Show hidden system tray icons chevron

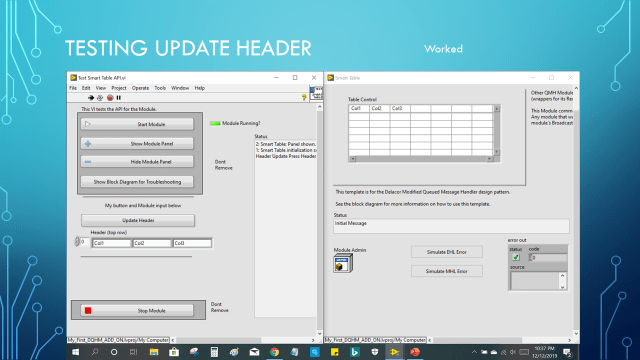click(x=474, y=352)
